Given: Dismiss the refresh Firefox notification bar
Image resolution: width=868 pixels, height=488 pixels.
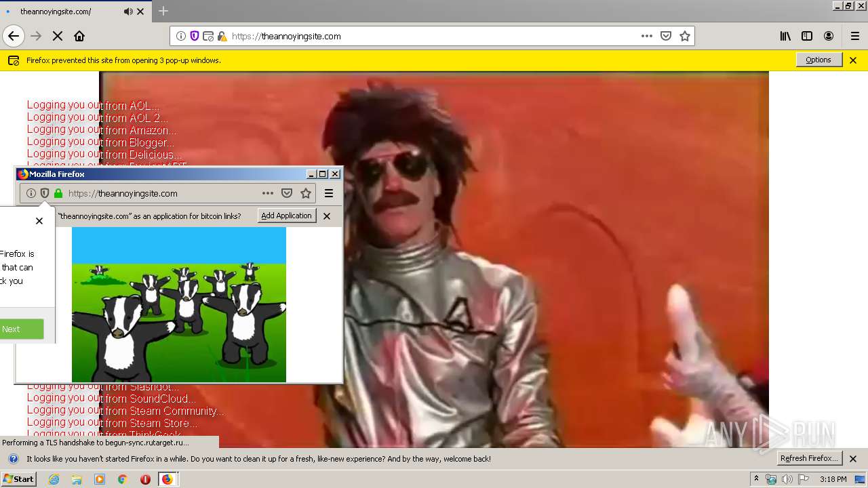Looking at the screenshot, I should coord(853,459).
